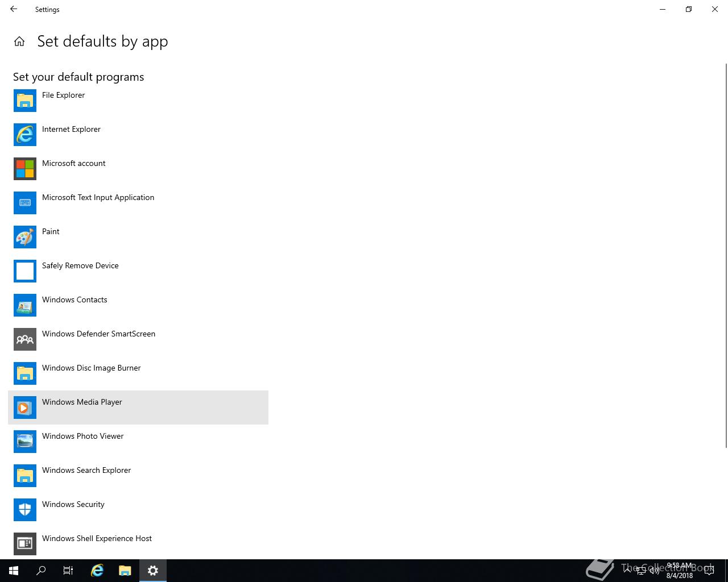This screenshot has height=582, width=728.
Task: Click the vertical scrollbar of the app list
Action: click(x=726, y=256)
